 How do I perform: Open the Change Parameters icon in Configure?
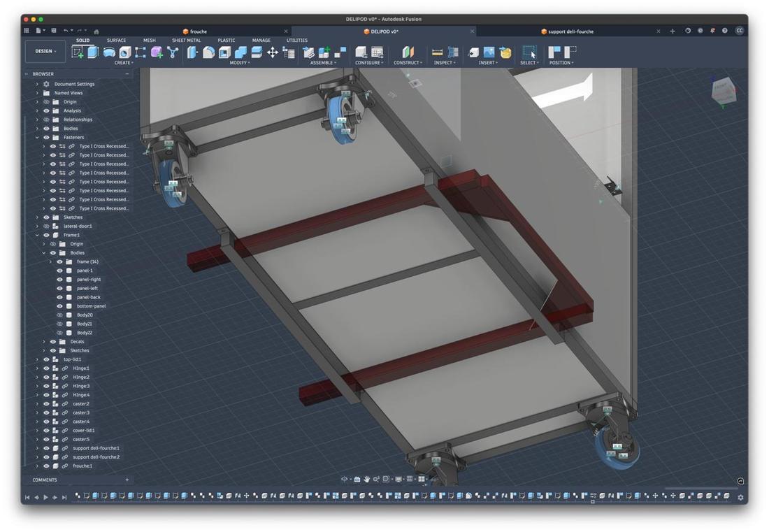click(378, 52)
